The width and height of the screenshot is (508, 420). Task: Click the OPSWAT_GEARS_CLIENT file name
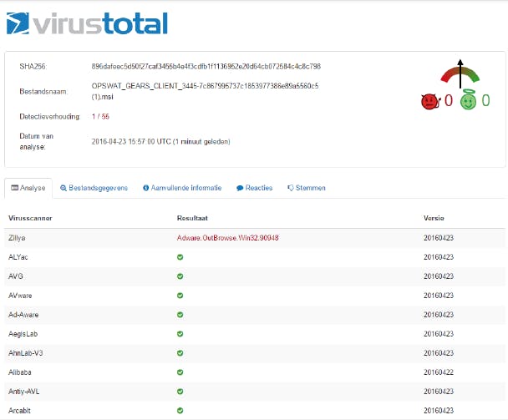(205, 91)
